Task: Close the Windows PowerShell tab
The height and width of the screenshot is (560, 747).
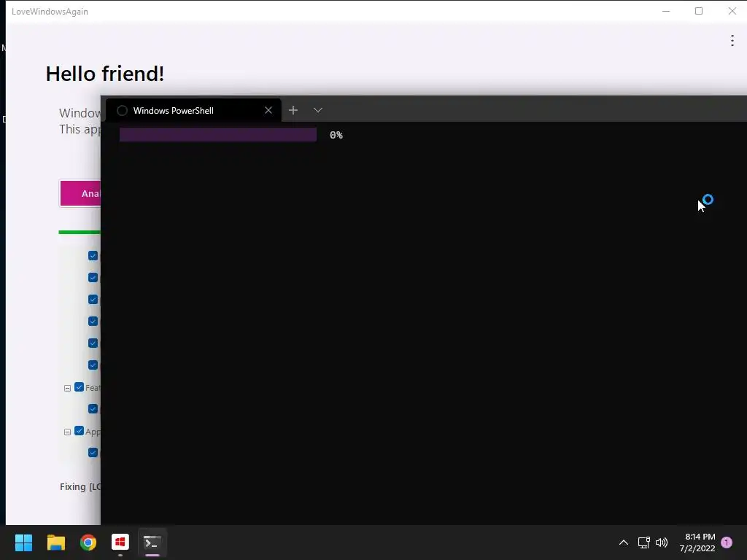Action: point(268,111)
